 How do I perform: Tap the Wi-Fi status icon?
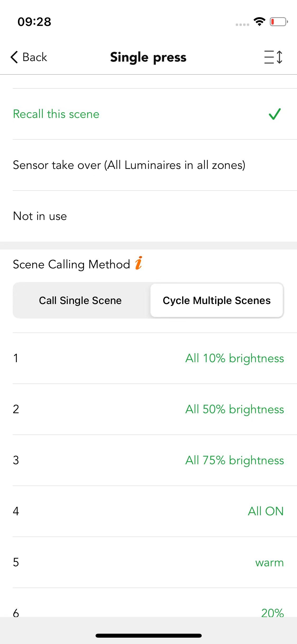click(x=259, y=22)
